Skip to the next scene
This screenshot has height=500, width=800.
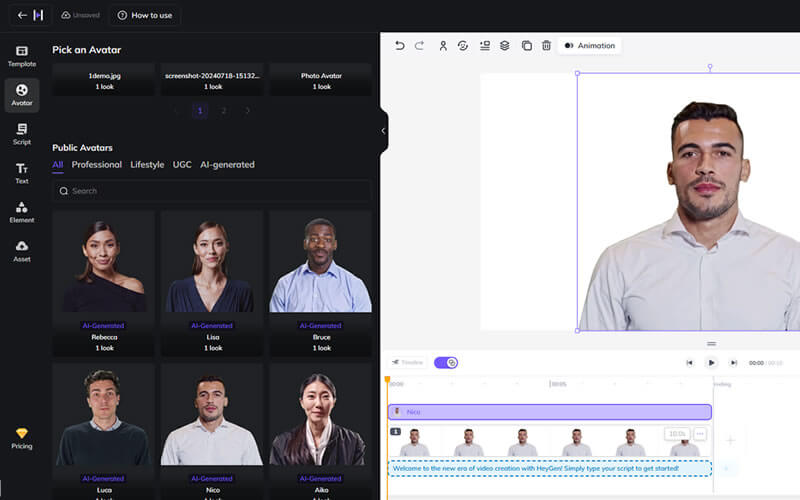point(733,363)
